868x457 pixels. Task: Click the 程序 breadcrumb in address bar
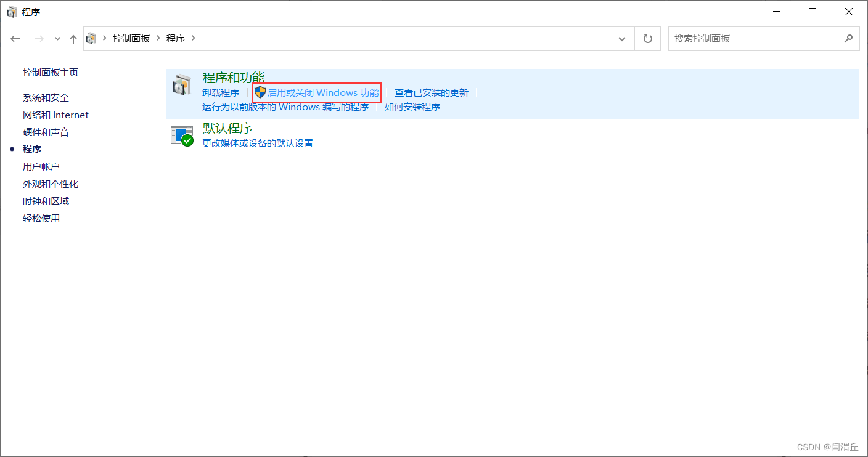click(x=176, y=38)
